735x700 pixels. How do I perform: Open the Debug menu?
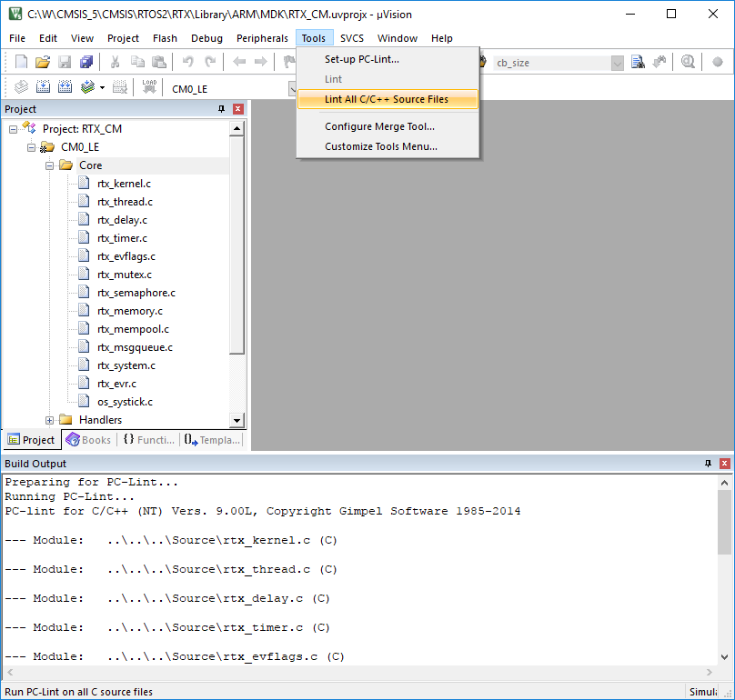[206, 38]
